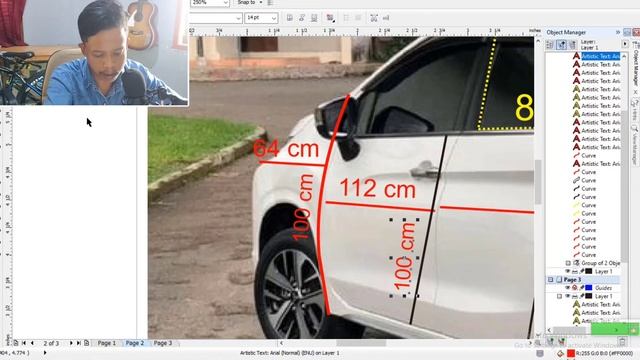
Task: Toggle printable icon of Page 3 Layer 1
Action: (x=575, y=296)
